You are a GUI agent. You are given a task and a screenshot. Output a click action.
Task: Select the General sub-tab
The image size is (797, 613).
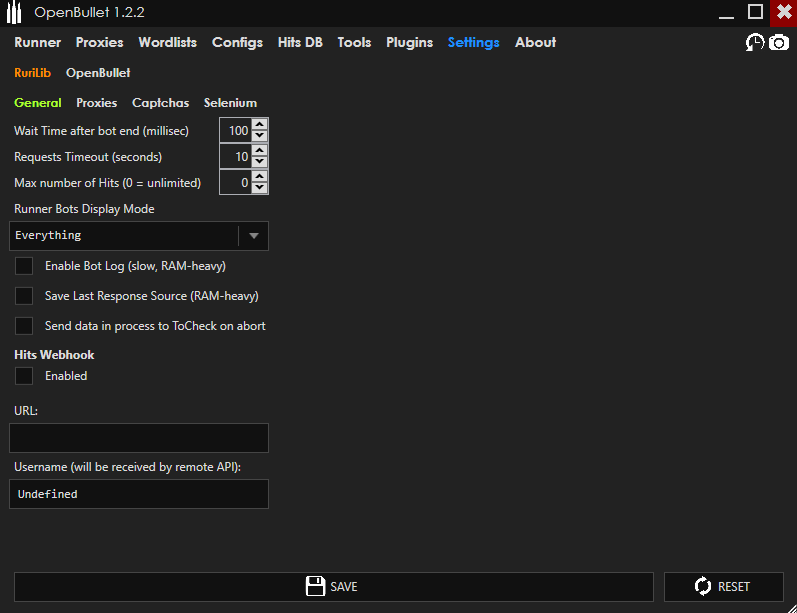pos(38,103)
